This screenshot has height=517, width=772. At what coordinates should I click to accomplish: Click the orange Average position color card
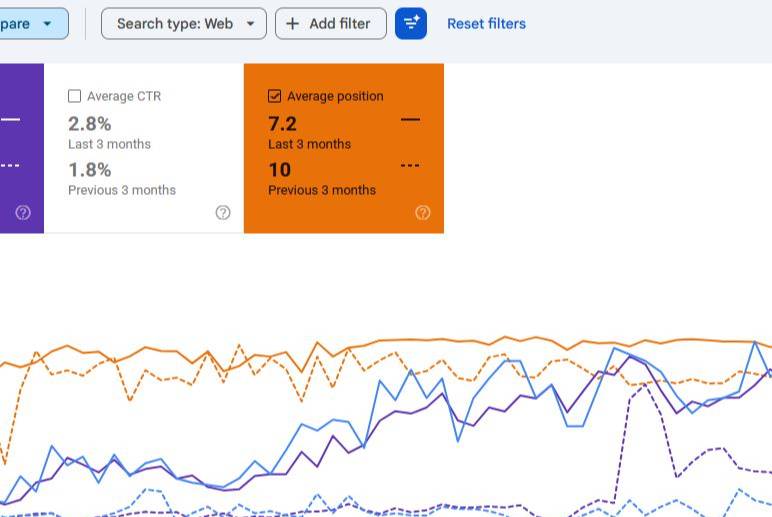(344, 148)
